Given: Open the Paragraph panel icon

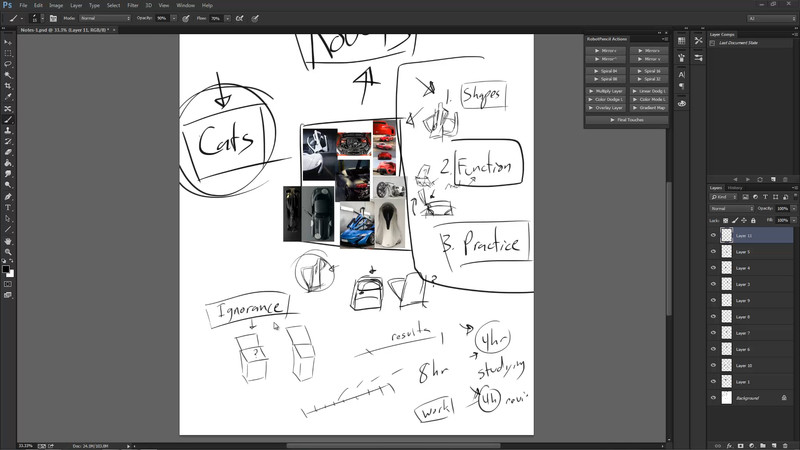Looking at the screenshot, I should (682, 86).
